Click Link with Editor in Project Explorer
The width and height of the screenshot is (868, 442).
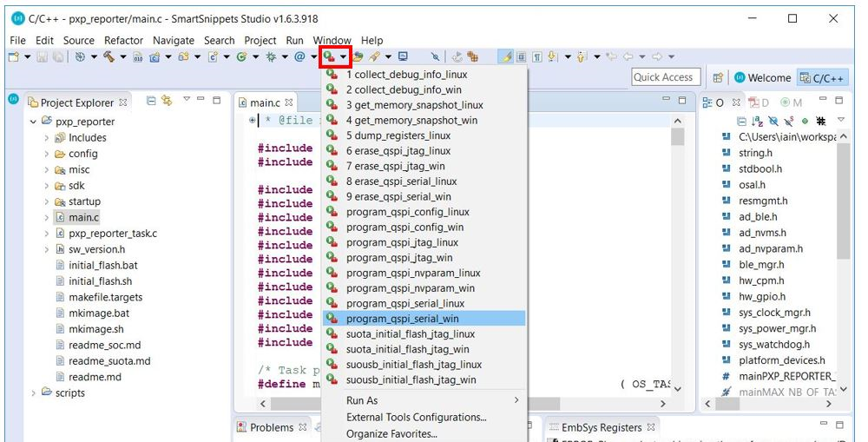167,100
